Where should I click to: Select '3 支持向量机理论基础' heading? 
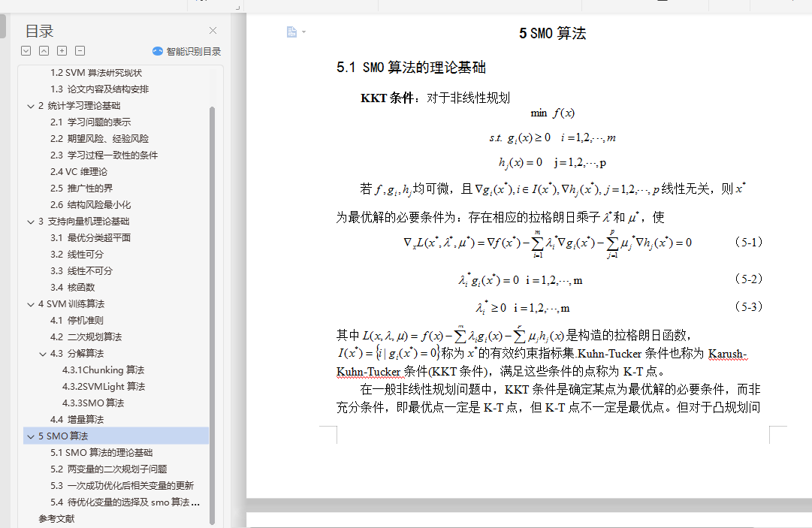[83, 222]
